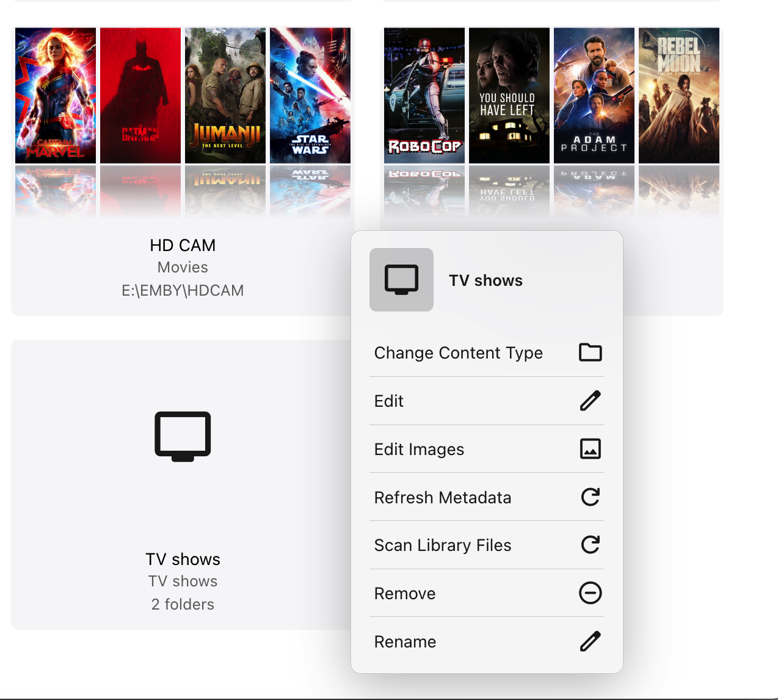Click the refresh icon next to Refresh Metadata

click(590, 497)
